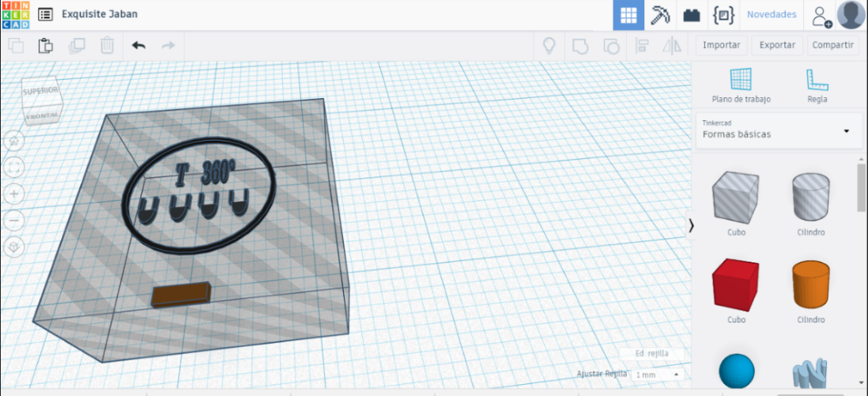Click the Exquisite Jaban design name

(100, 14)
